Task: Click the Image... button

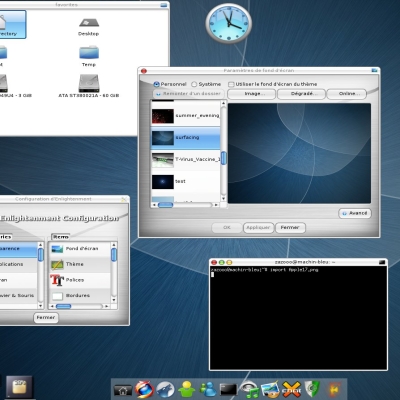Action: pyautogui.click(x=252, y=94)
